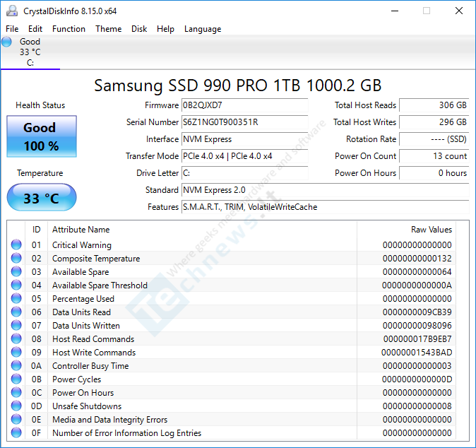Click the status orb for Number of Error Information Log Entries
The height and width of the screenshot is (448, 476).
pyautogui.click(x=16, y=432)
